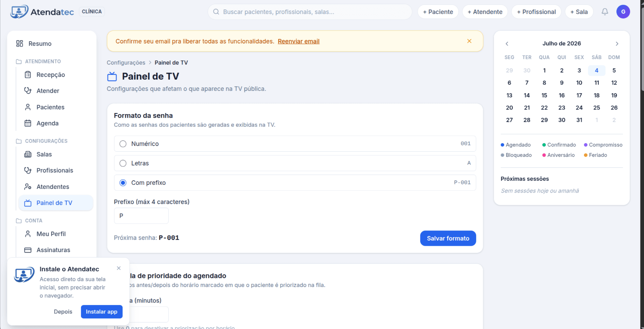Click the + Profissional button
Screen dimensions: 644x329
coord(536,12)
